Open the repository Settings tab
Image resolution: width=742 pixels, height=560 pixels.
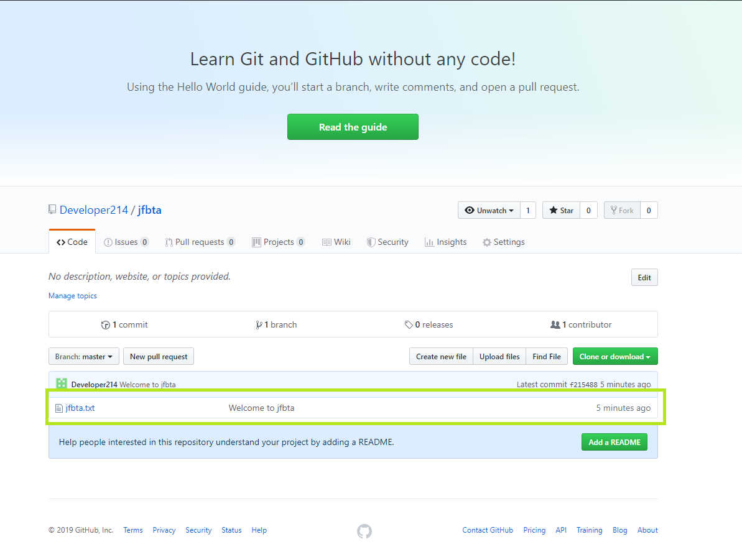point(504,242)
